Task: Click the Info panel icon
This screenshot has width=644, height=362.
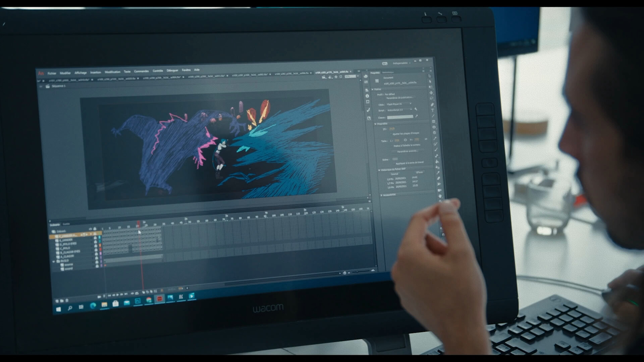Action: (x=367, y=96)
